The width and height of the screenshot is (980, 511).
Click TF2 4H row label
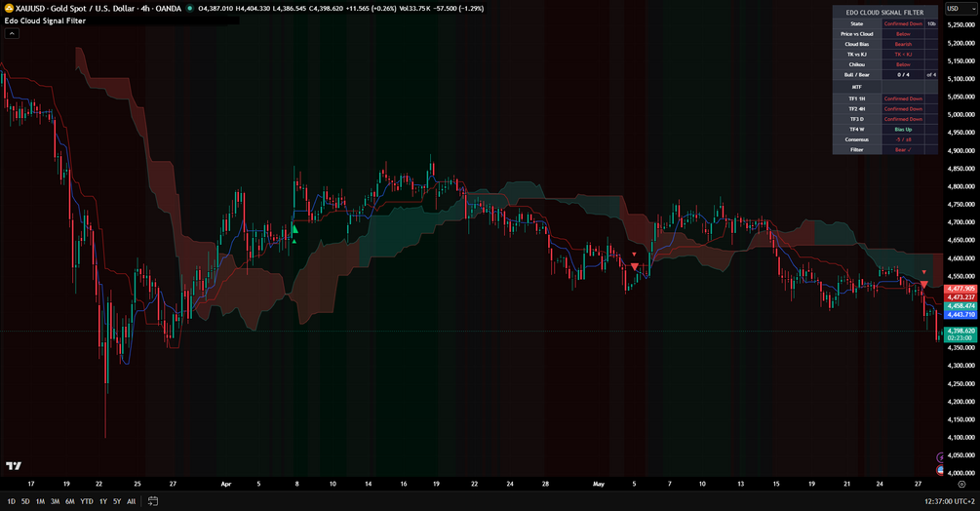[857, 108]
